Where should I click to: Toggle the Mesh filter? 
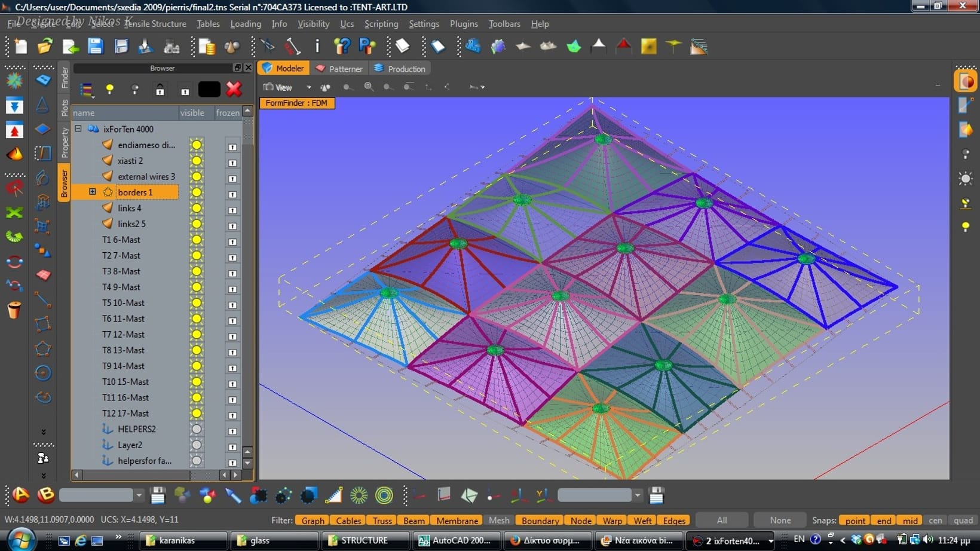pyautogui.click(x=498, y=521)
